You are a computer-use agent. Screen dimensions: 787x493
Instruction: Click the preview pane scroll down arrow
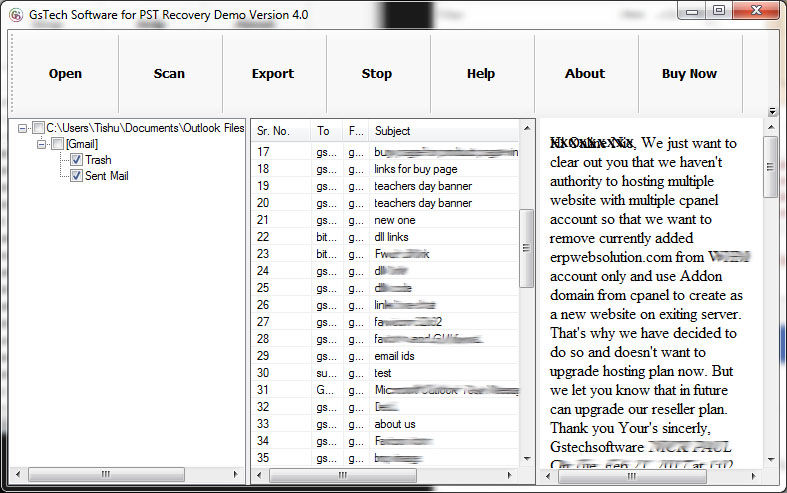[771, 459]
